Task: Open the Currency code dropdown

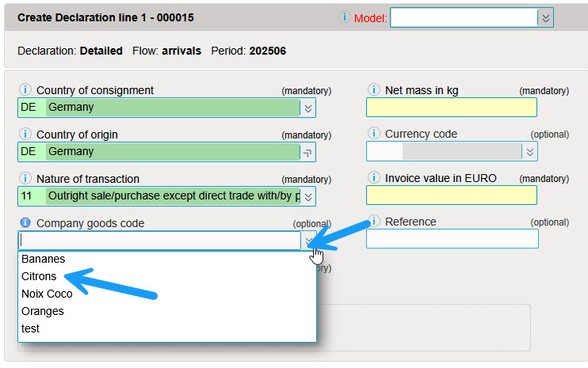Action: [529, 151]
